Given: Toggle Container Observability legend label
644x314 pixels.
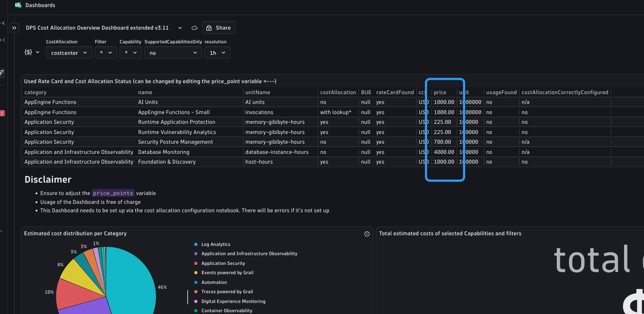Looking at the screenshot, I should (227, 311).
